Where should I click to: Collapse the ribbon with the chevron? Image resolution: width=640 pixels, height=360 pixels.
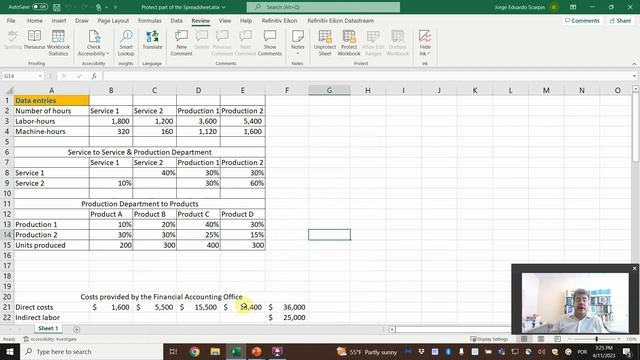[634, 64]
